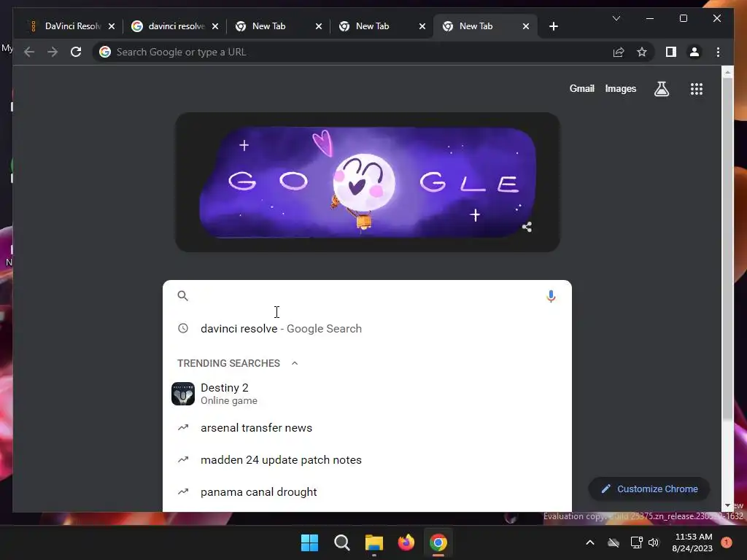Click the Customize Chrome button
The height and width of the screenshot is (560, 747).
click(x=649, y=489)
